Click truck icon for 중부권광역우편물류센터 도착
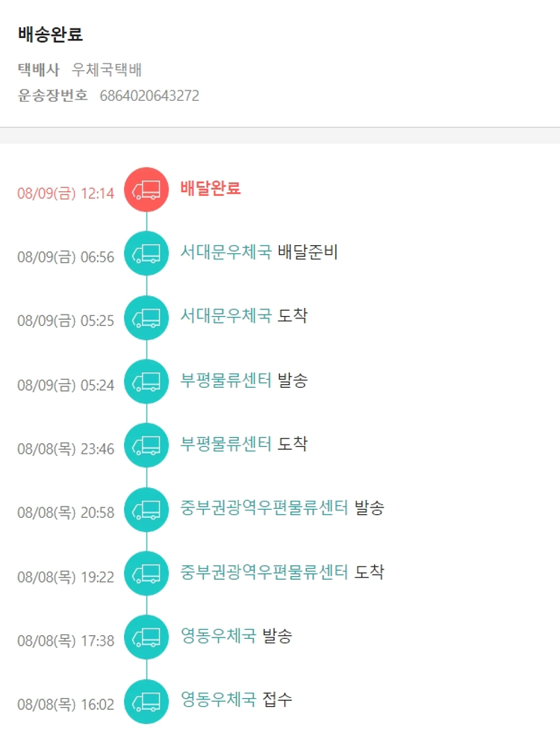The width and height of the screenshot is (560, 754). click(x=146, y=573)
